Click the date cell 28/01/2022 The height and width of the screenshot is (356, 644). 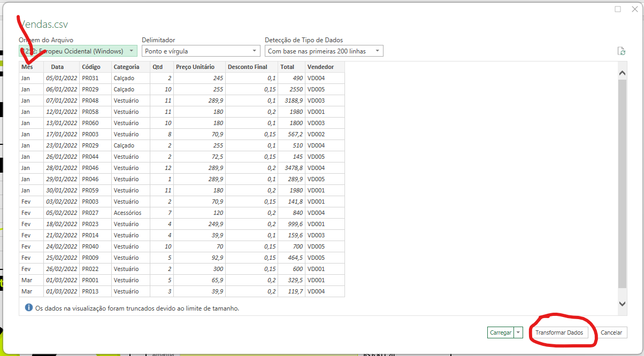(x=62, y=168)
